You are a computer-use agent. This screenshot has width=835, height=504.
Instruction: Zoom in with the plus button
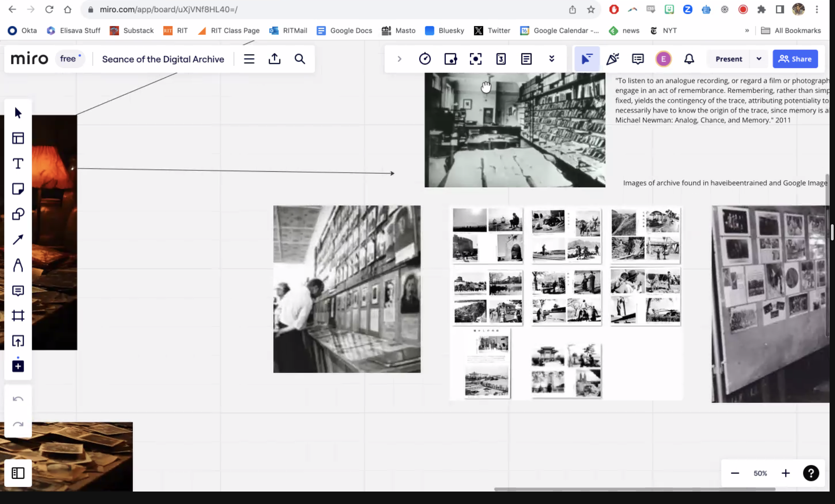point(785,473)
